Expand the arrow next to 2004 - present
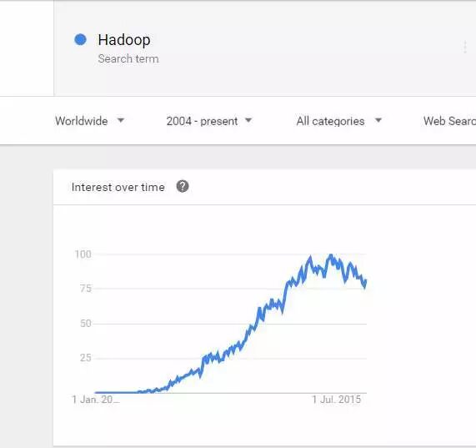This screenshot has width=476, height=448. pos(248,120)
